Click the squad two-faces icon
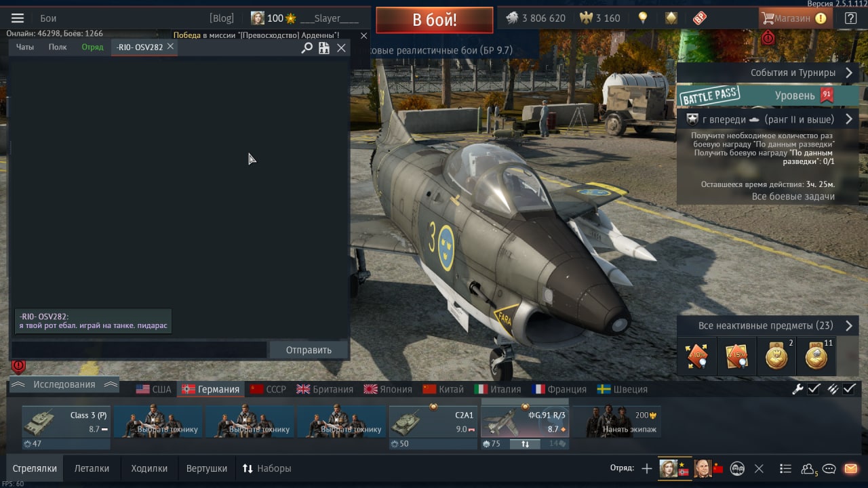 737,468
